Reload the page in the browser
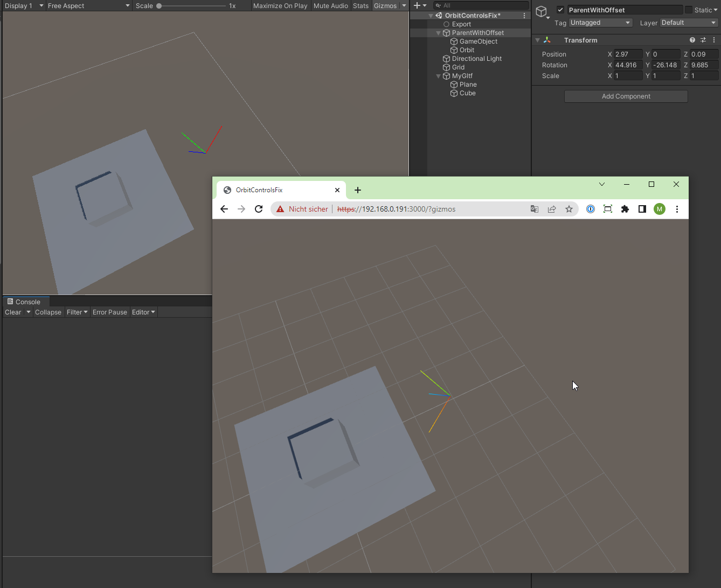Image resolution: width=721 pixels, height=588 pixels. [258, 209]
